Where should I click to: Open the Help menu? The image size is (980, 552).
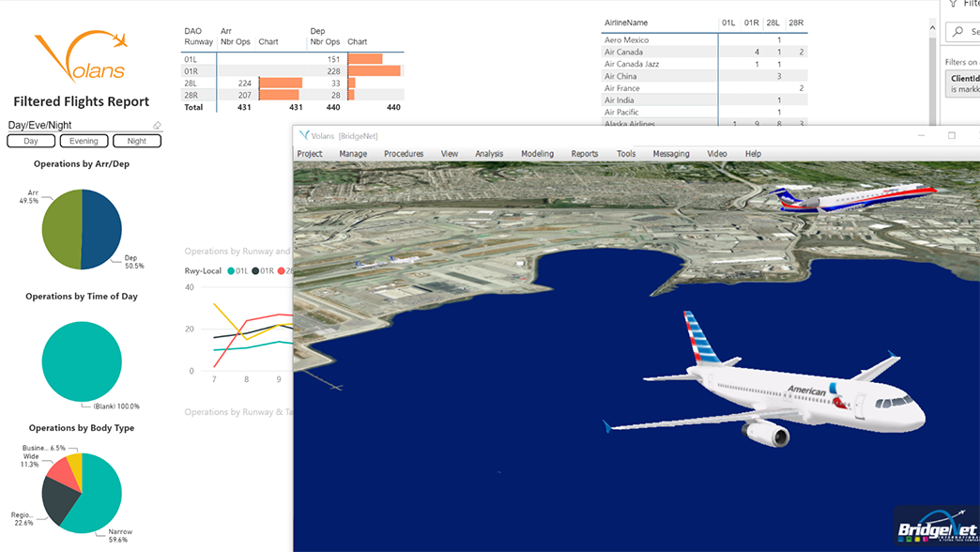coord(753,154)
